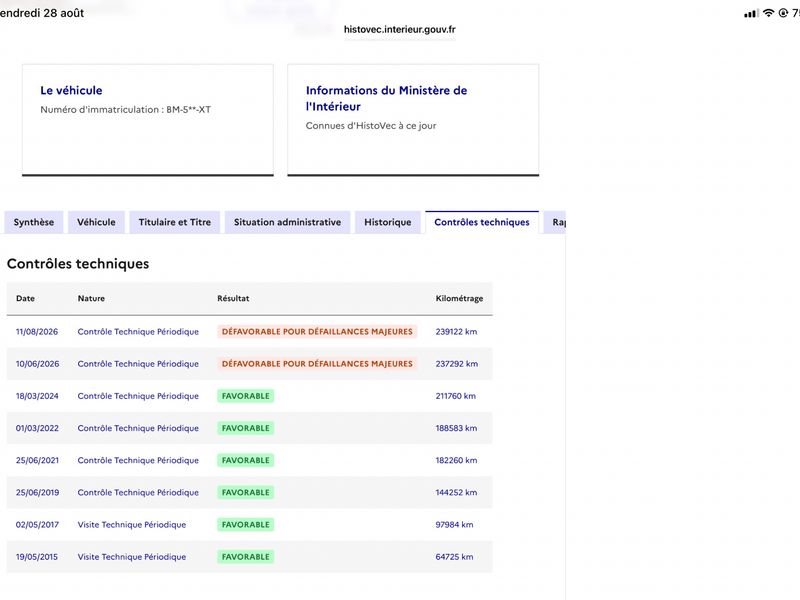Screen dimensions: 800x600
Task: Click the FAVORABLE badge for 01/03/2022
Action: [x=245, y=428]
